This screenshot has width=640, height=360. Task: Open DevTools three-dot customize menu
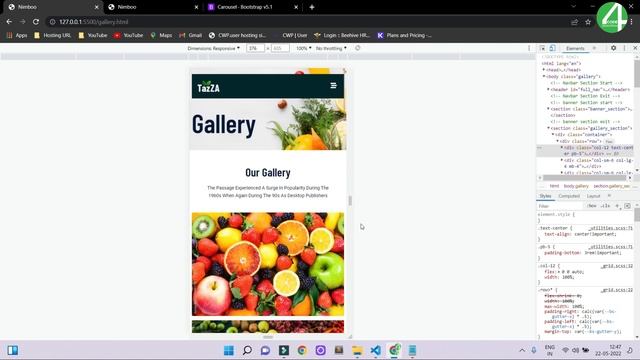(x=624, y=48)
